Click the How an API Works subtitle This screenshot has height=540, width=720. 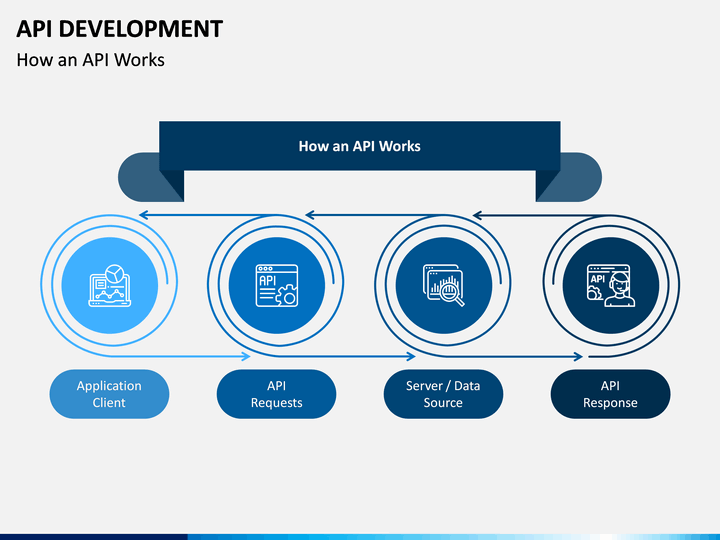90,60
